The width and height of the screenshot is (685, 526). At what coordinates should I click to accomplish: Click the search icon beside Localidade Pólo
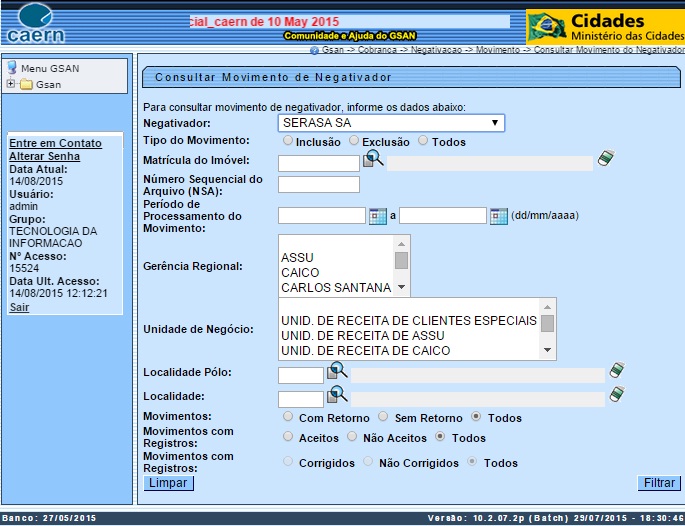pyautogui.click(x=336, y=370)
